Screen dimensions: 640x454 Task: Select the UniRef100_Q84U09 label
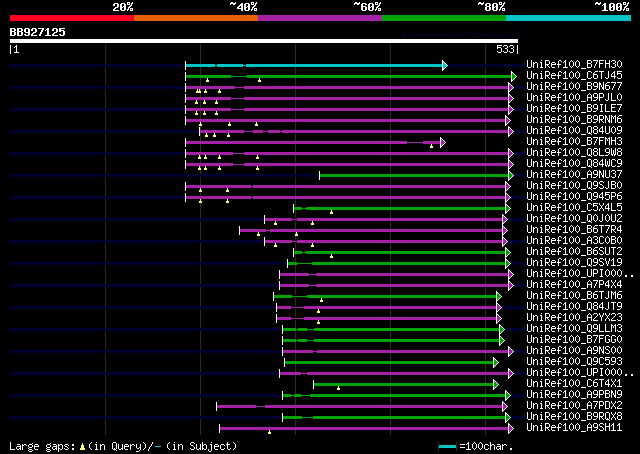click(x=574, y=130)
